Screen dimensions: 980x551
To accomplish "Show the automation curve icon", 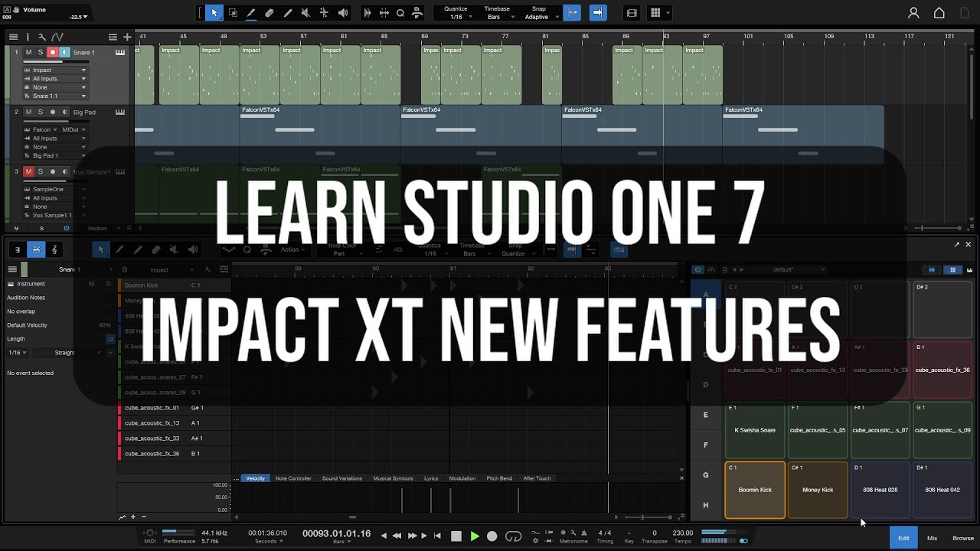I will coord(57,37).
